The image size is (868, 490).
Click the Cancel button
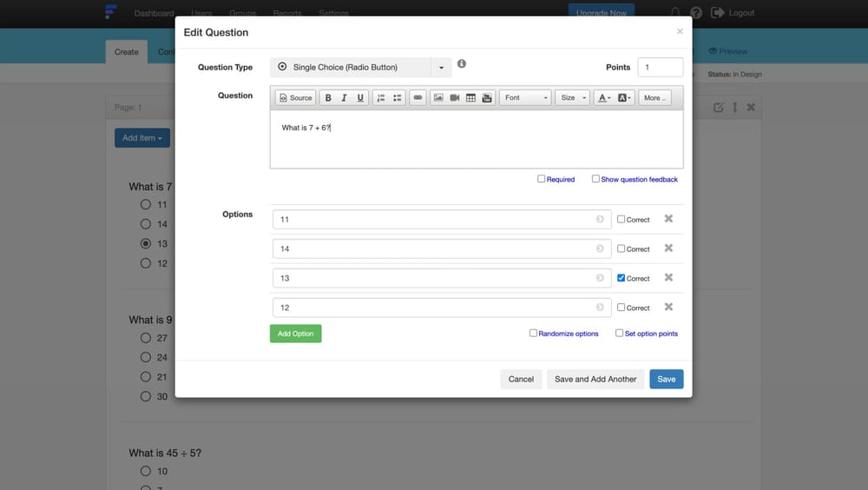(521, 379)
